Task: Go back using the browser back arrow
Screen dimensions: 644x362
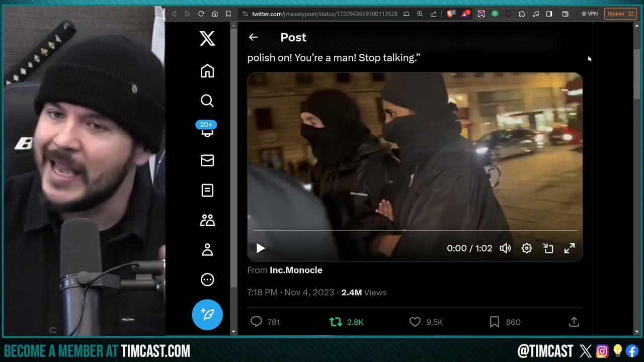Action: click(174, 14)
